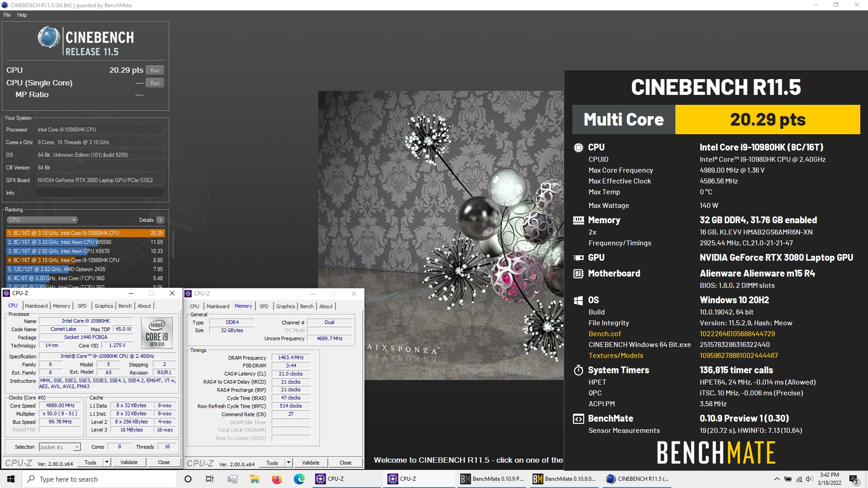
Task: Switch to first CPU-Z taskbar button
Action: (x=347, y=479)
